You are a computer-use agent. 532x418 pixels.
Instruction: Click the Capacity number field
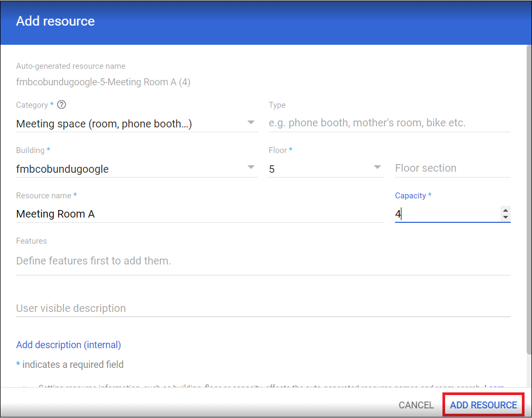click(447, 214)
